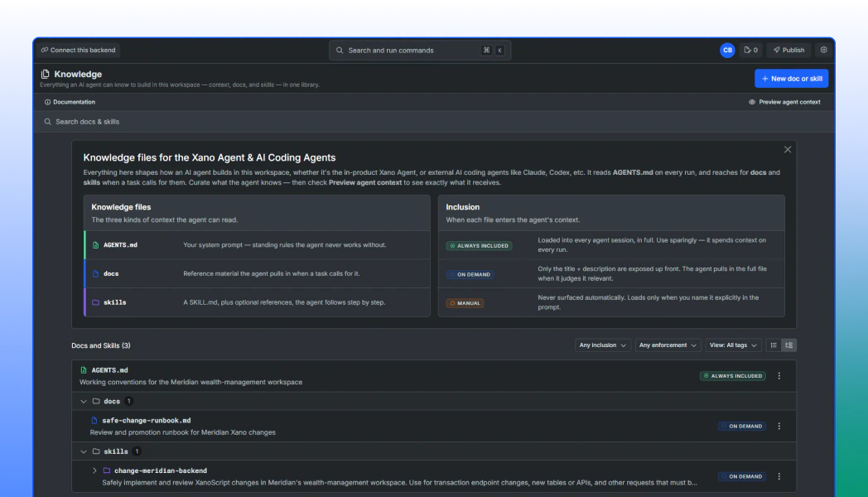Select the skills folder row

pyautogui.click(x=434, y=451)
